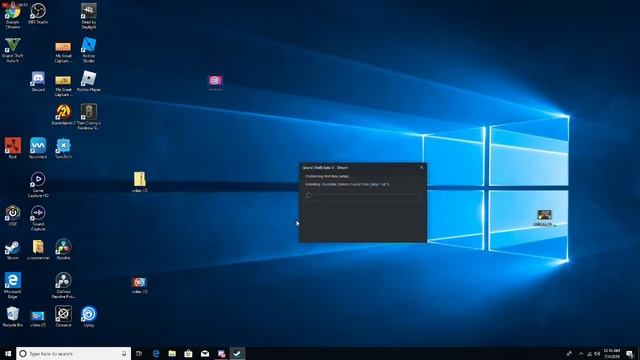640x360 pixels.
Task: Open the Roblox Studio shortcut
Action: coord(89,50)
